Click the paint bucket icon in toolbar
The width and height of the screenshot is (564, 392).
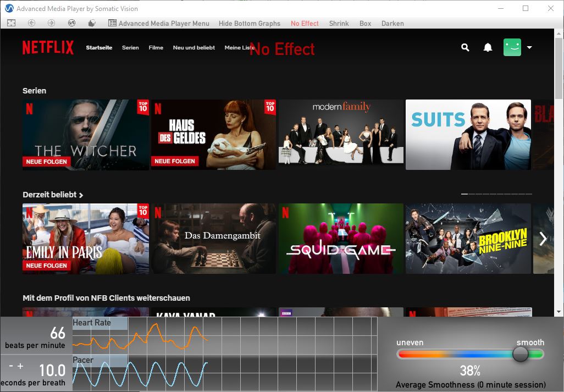(92, 23)
